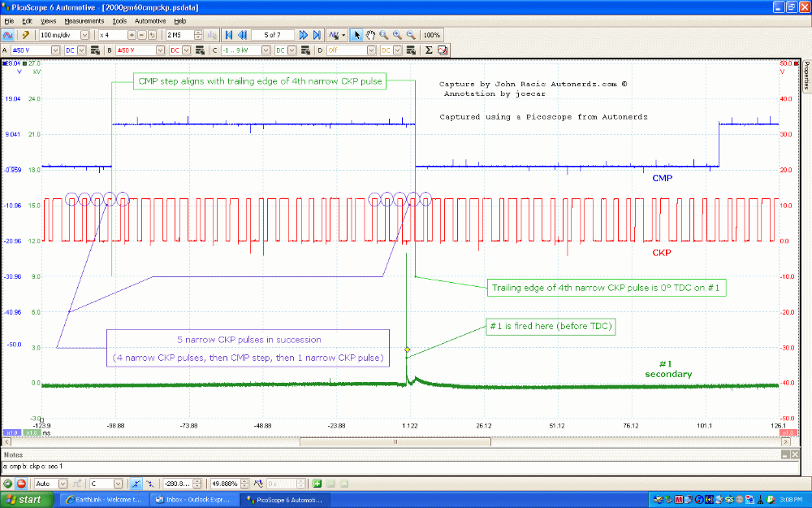Expand channel A ±50 V range dropdown
Viewport: 812px width, 508px height.
click(55, 50)
